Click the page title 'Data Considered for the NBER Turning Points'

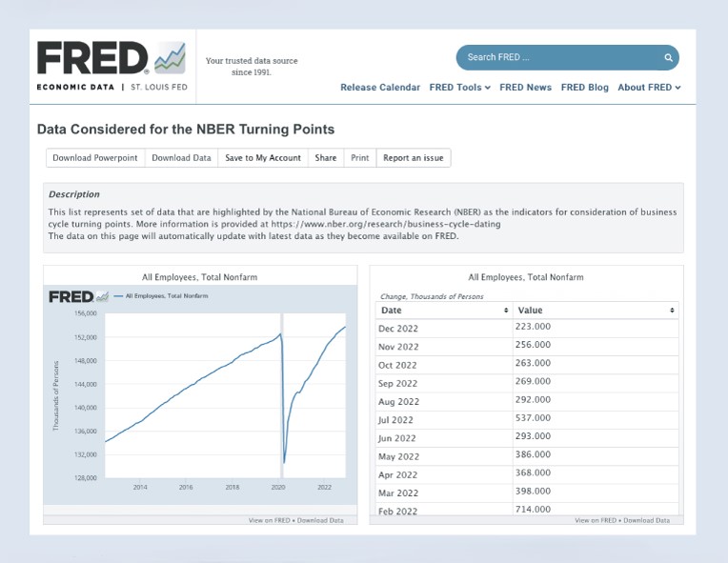[x=186, y=129]
